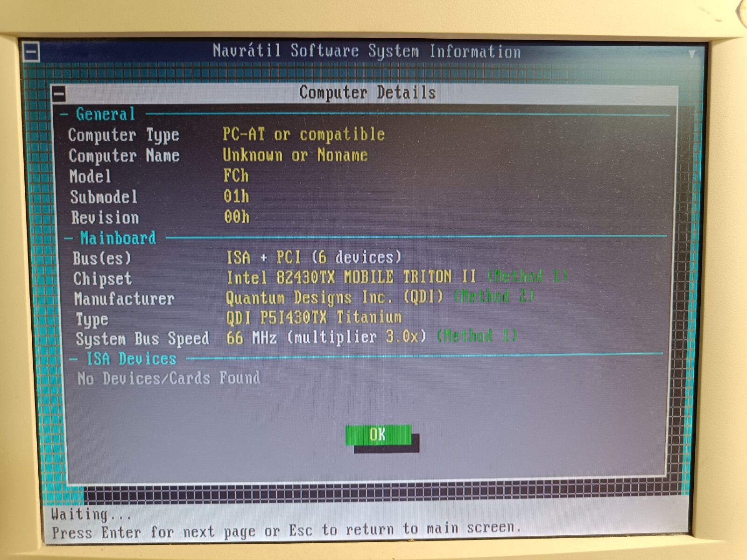Image resolution: width=747 pixels, height=560 pixels.
Task: Select '66 MHz (multiplier 3.0x)' value
Action: tap(326, 337)
